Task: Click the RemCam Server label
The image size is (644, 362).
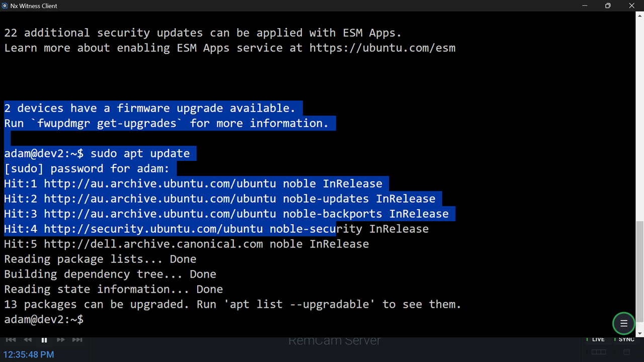Action: 335,340
